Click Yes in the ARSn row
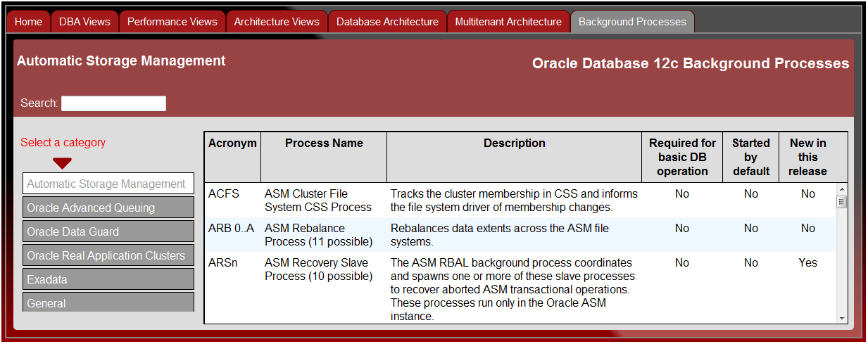868x344 pixels. (x=807, y=262)
